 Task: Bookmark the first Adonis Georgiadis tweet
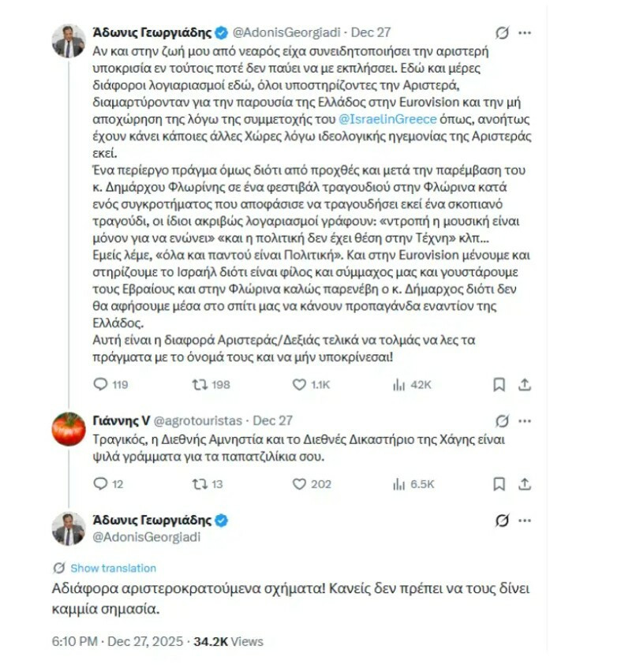click(499, 385)
